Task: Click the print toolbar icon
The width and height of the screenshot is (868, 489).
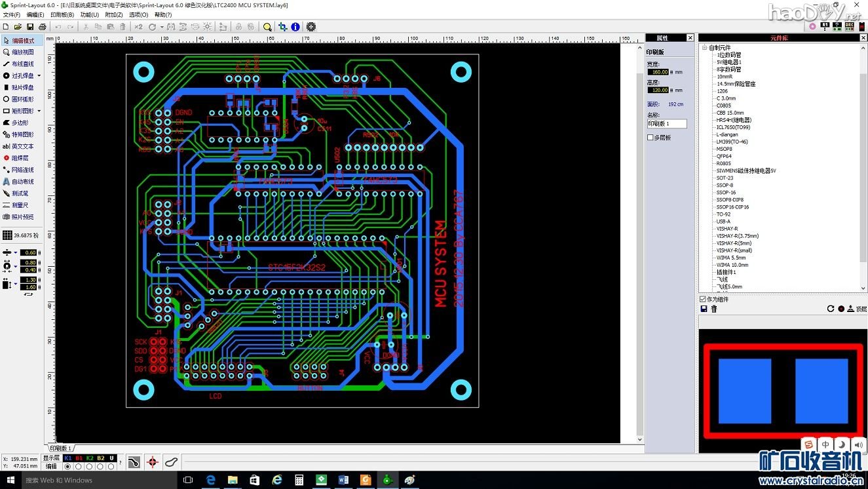Action: pos(43,27)
